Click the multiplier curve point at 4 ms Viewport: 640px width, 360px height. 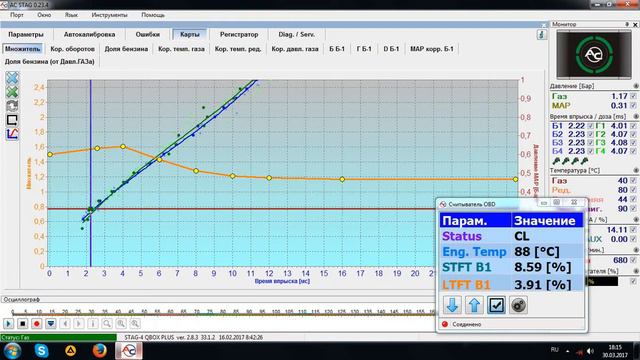click(123, 147)
